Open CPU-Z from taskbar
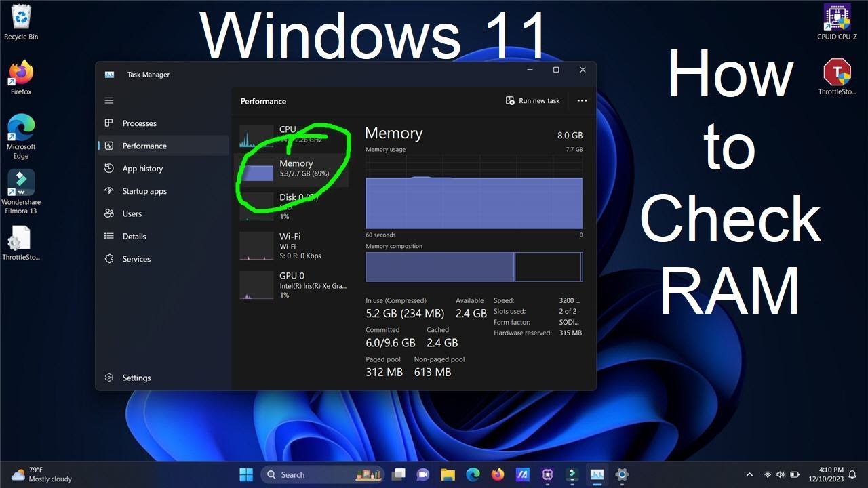Viewport: 868px width, 488px height. click(x=547, y=474)
